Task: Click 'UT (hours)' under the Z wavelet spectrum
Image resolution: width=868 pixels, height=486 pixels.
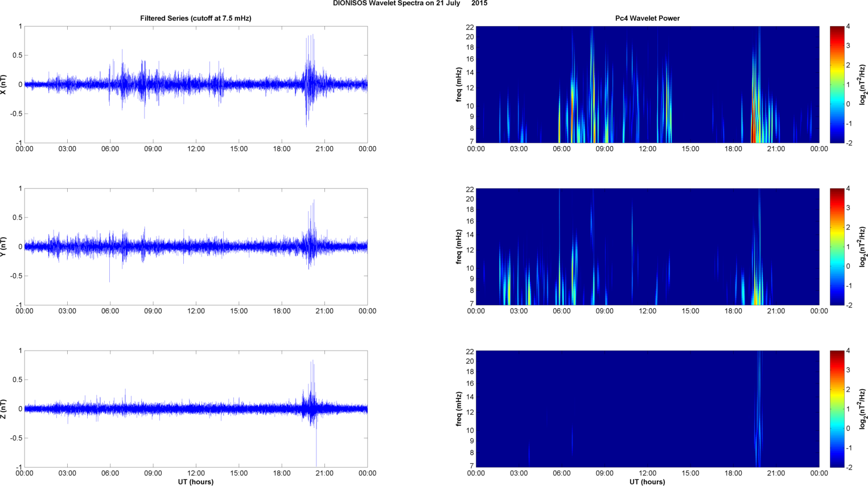Action: tap(647, 482)
